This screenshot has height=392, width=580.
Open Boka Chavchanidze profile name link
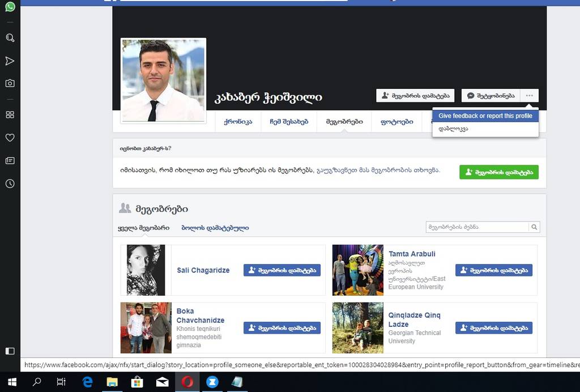(200, 316)
